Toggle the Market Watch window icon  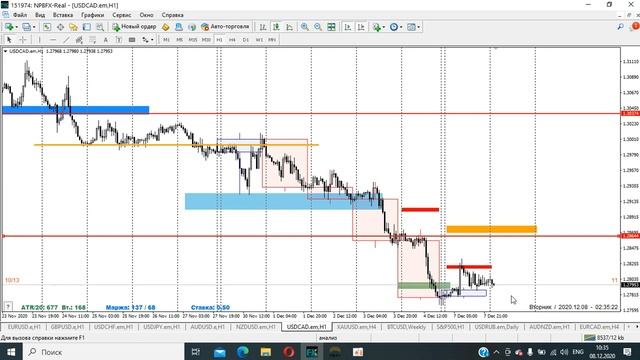[47, 27]
